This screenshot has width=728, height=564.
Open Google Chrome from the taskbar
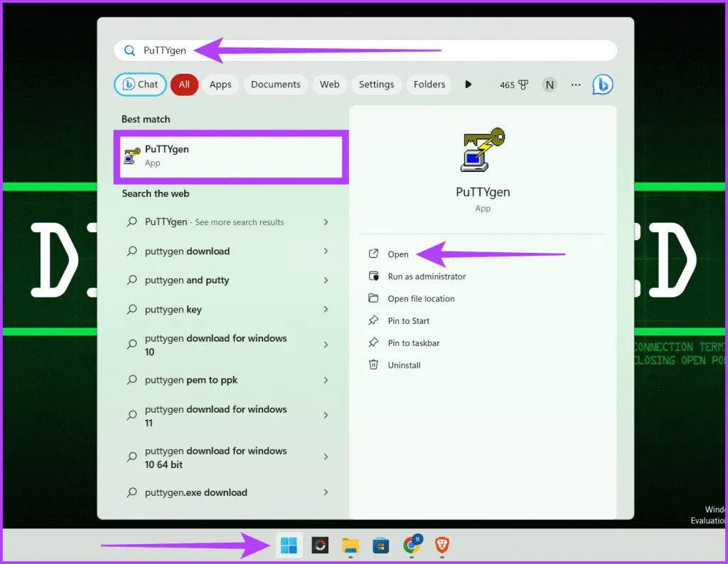coord(412,545)
